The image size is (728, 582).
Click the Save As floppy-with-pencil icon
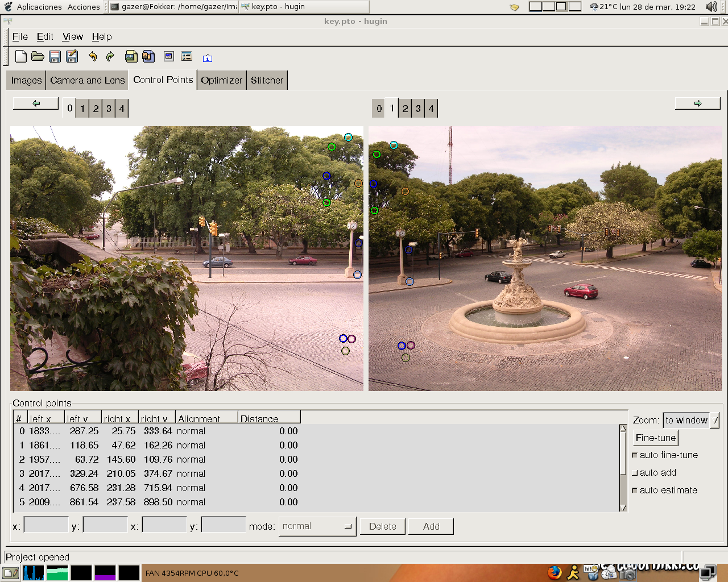coord(72,56)
